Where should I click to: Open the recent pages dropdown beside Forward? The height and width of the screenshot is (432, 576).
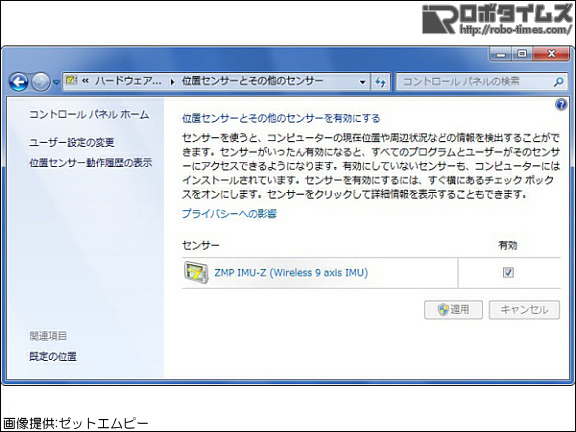click(56, 82)
